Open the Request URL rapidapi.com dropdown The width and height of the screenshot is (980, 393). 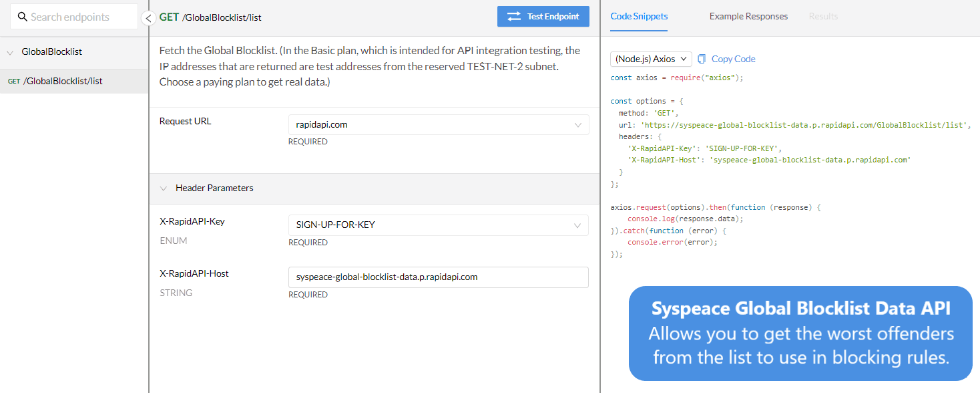pyautogui.click(x=439, y=125)
